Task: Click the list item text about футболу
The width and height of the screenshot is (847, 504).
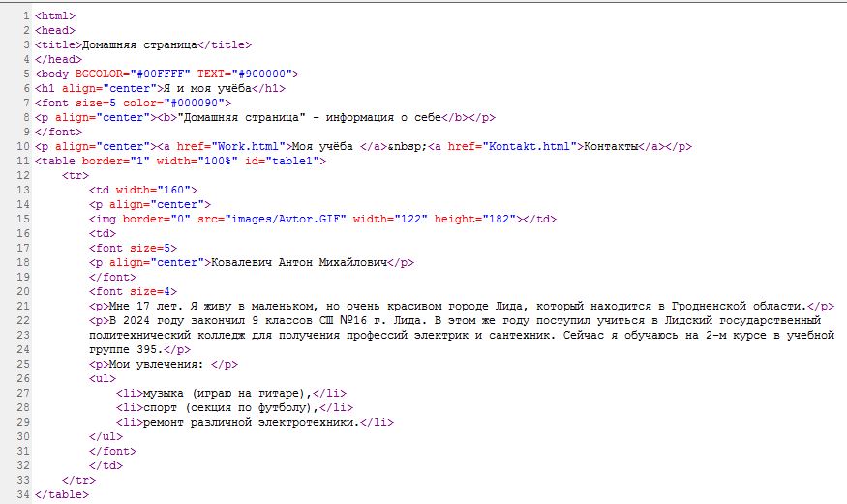Action: (229, 407)
